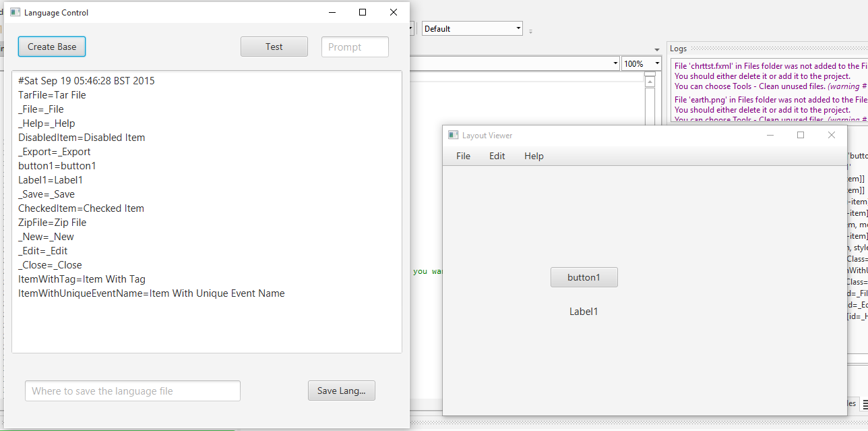This screenshot has width=868, height=431.
Task: Open the Edit menu in Layout Viewer
Action: pos(497,156)
